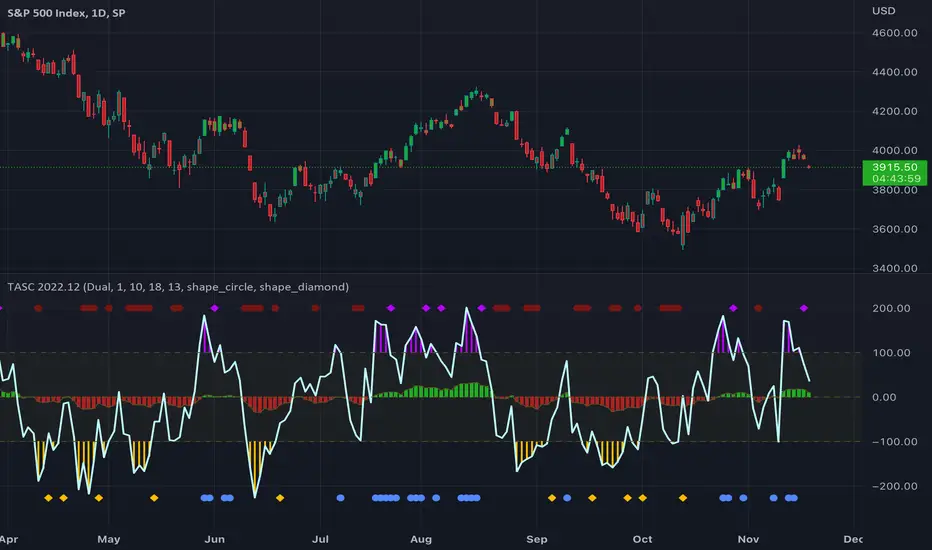The image size is (932, 550).
Task: Select the green 3915.50 current price tag
Action: [895, 172]
